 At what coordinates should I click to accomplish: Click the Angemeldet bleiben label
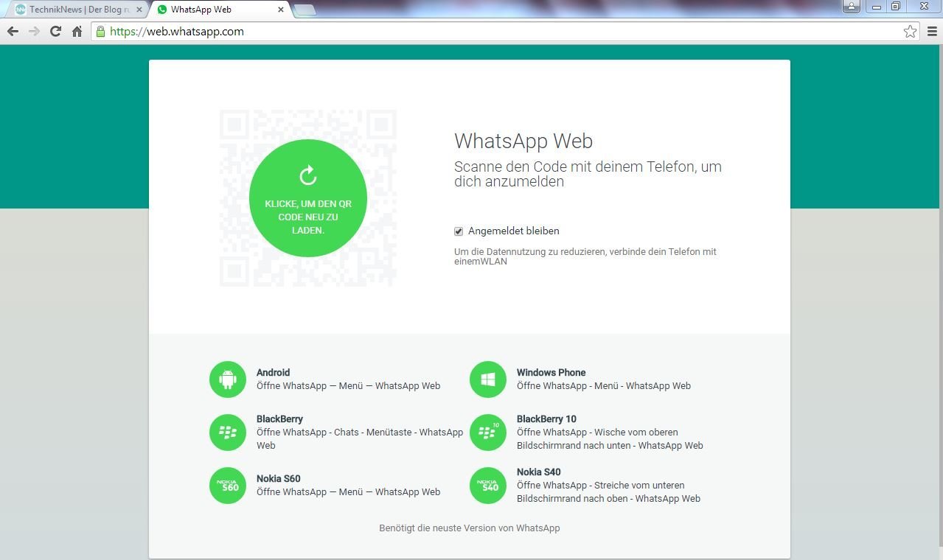tap(513, 231)
